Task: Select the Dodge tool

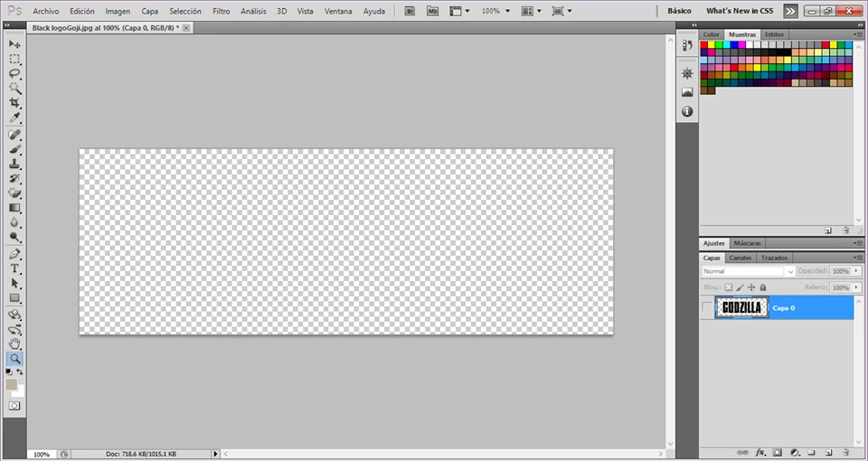Action: (x=14, y=238)
